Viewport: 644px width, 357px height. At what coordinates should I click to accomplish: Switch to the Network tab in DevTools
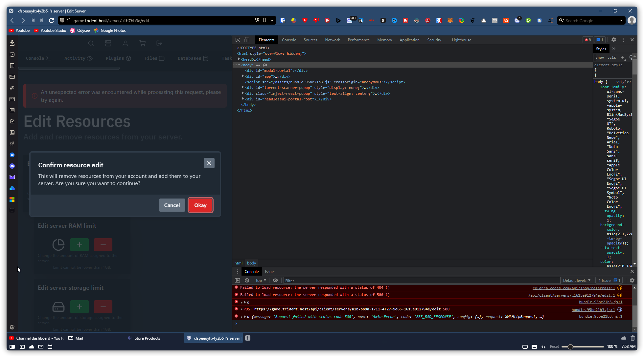tap(332, 40)
